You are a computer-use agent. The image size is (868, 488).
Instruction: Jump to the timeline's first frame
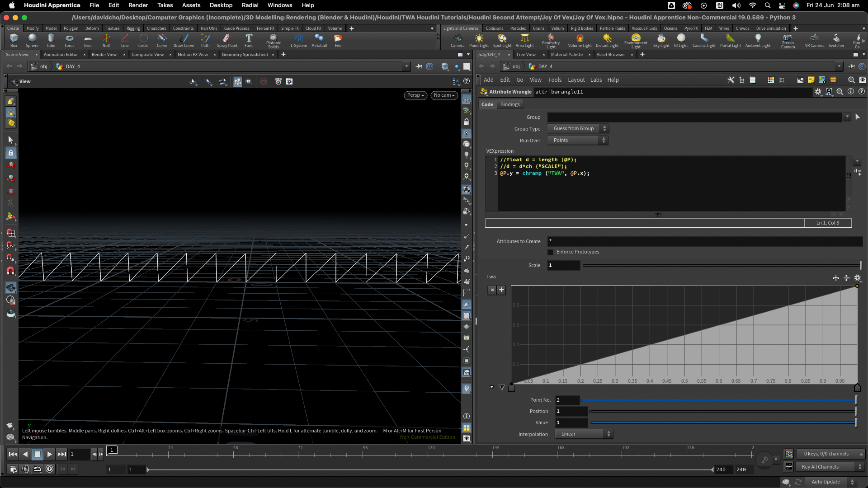pos(13,454)
